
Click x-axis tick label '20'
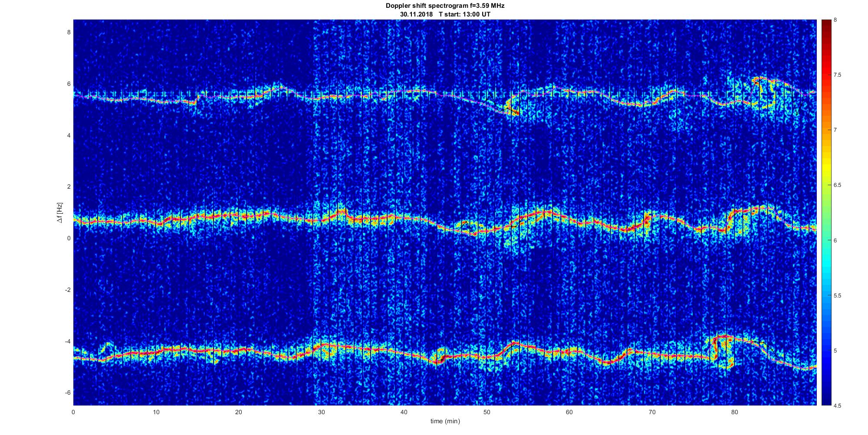coord(239,412)
